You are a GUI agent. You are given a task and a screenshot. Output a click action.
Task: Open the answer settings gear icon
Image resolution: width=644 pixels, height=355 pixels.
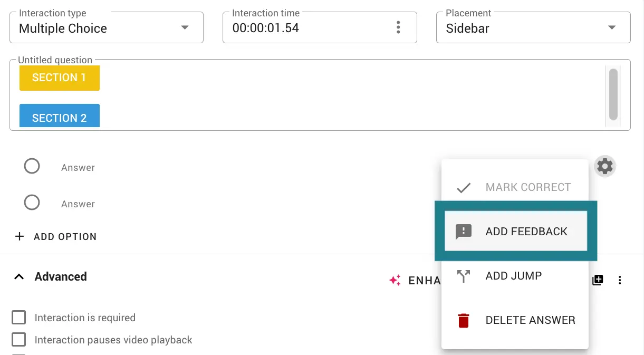604,167
